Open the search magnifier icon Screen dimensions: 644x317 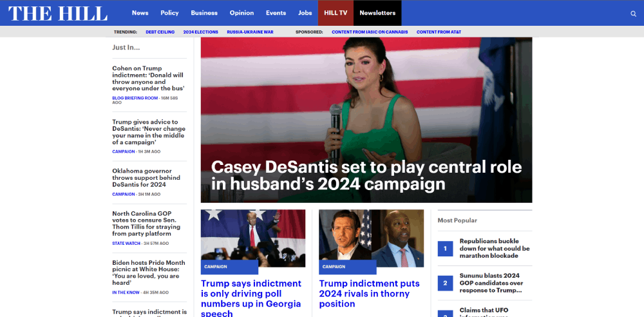click(x=633, y=14)
